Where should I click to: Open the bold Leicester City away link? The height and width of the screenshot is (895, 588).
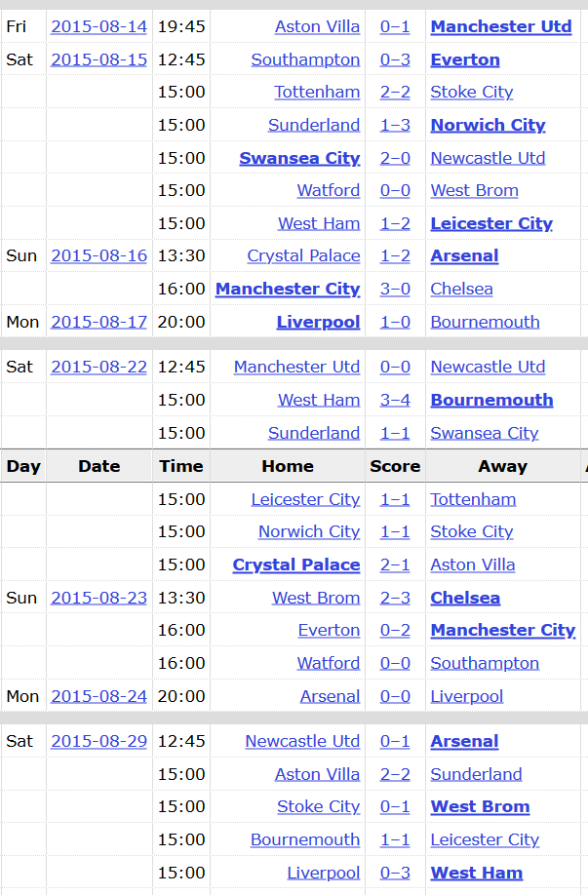point(491,224)
